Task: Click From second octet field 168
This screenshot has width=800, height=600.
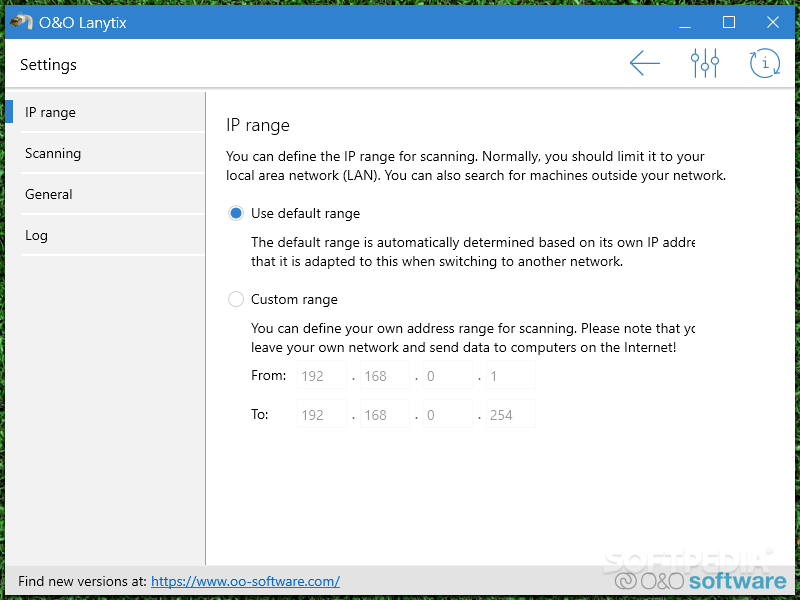Action: [x=385, y=375]
